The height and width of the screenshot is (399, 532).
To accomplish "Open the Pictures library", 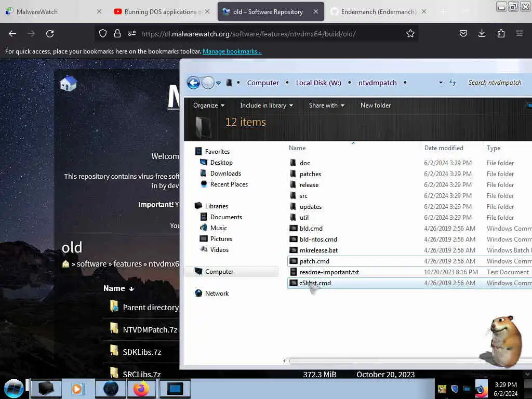I will [x=221, y=239].
